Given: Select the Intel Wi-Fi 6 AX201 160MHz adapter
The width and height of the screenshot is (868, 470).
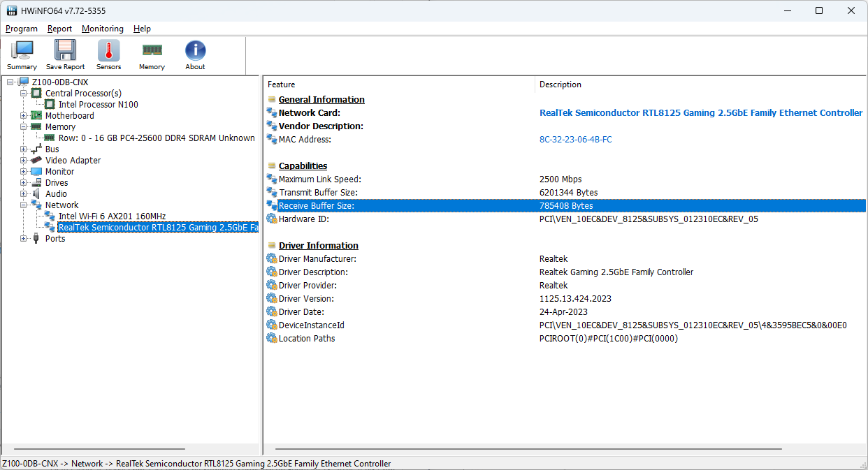Looking at the screenshot, I should click(x=112, y=216).
